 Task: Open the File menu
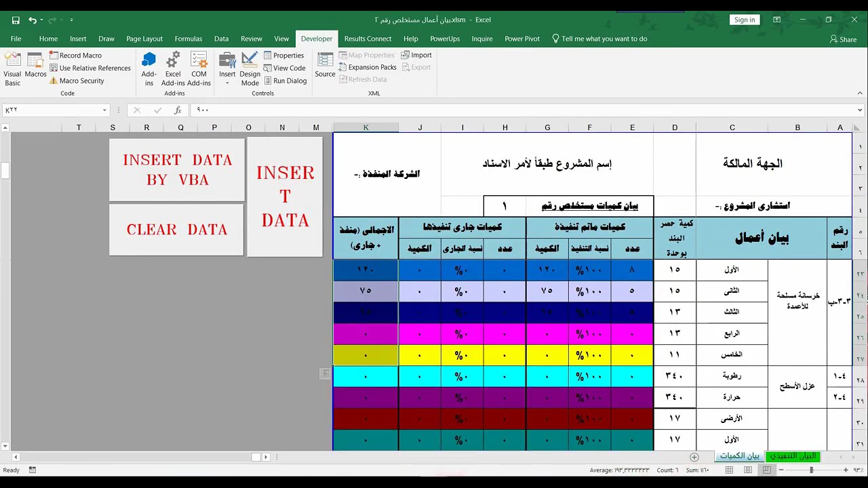coord(16,39)
